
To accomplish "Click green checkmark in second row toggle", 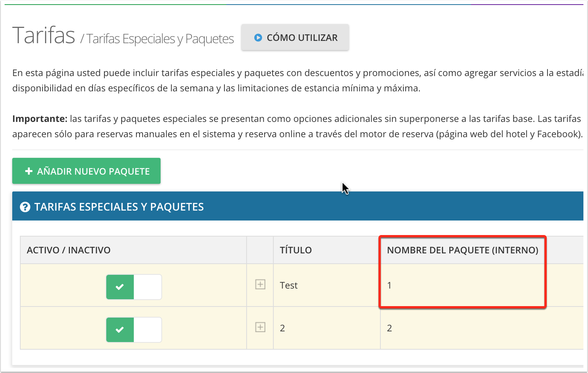I will point(120,329).
